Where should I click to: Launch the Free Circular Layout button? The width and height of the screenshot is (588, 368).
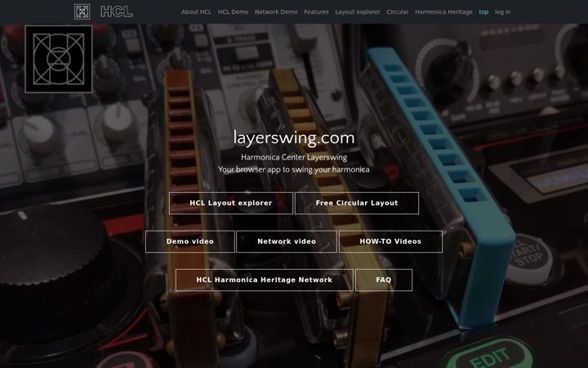pos(357,203)
